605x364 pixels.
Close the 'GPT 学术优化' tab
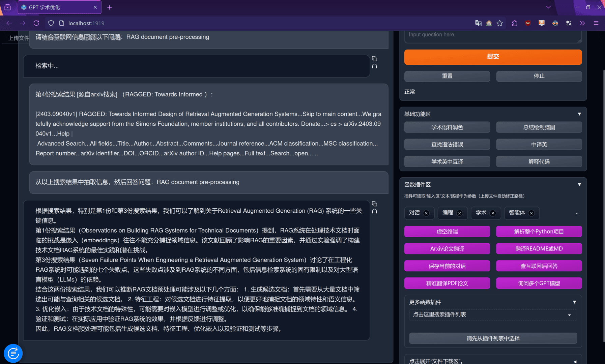coord(95,7)
